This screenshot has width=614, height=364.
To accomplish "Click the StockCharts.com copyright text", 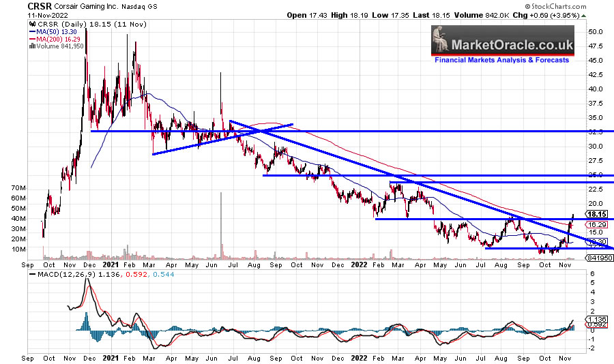I will click(x=555, y=6).
